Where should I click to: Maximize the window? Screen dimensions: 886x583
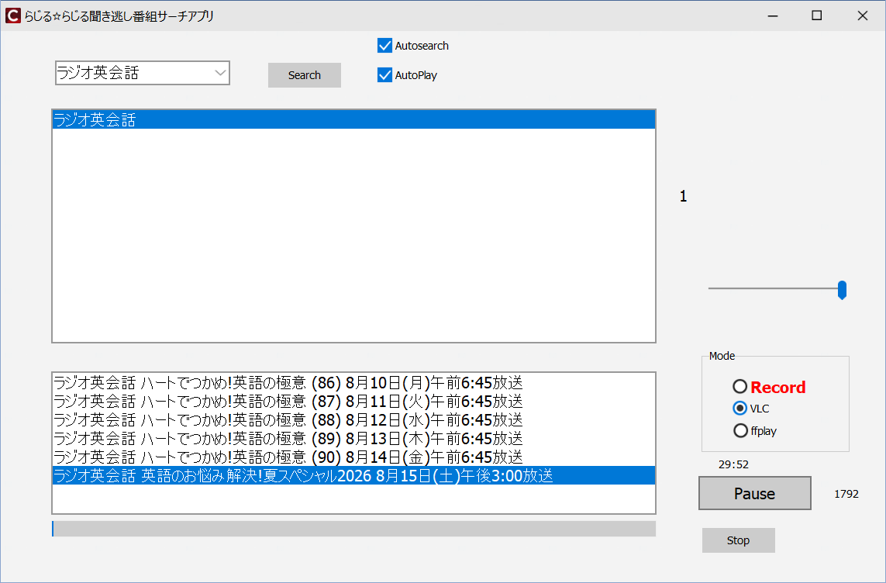point(817,16)
